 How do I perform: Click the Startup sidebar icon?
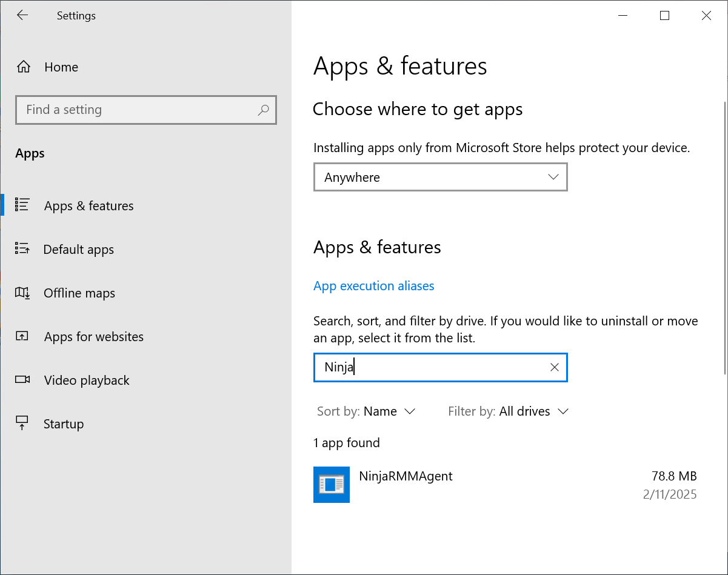tap(22, 424)
